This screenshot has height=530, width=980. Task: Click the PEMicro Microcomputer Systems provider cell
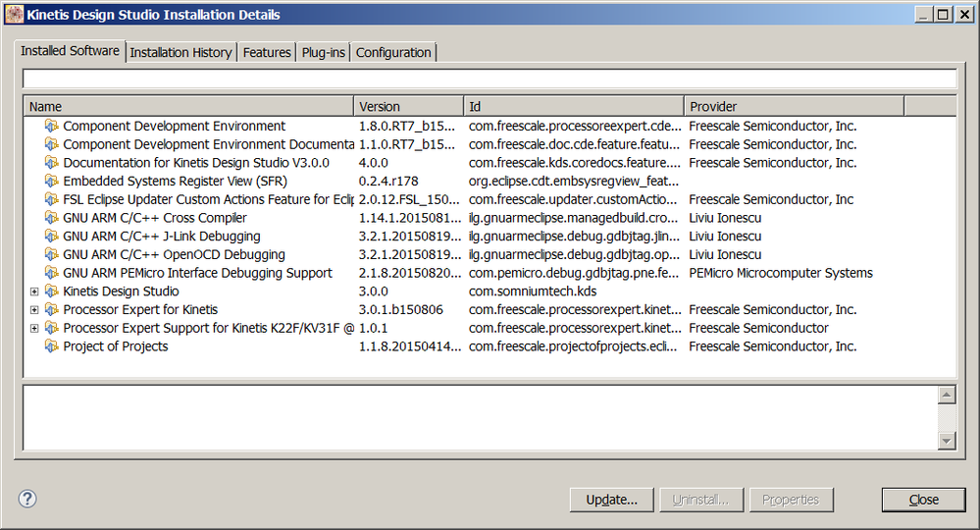coord(781,273)
